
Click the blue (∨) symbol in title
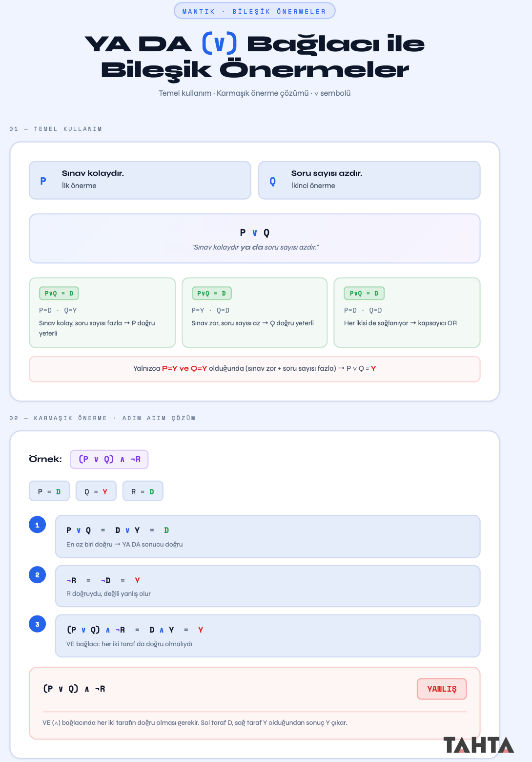click(220, 43)
